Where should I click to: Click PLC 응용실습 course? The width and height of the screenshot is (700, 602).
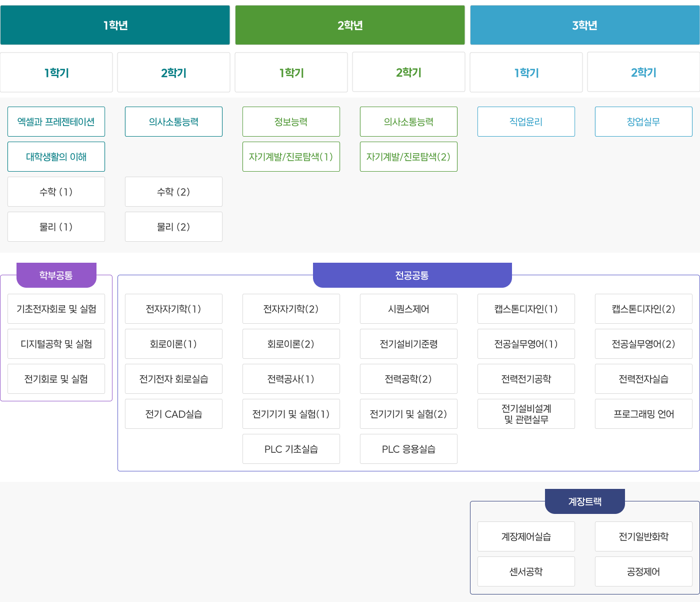point(408,449)
